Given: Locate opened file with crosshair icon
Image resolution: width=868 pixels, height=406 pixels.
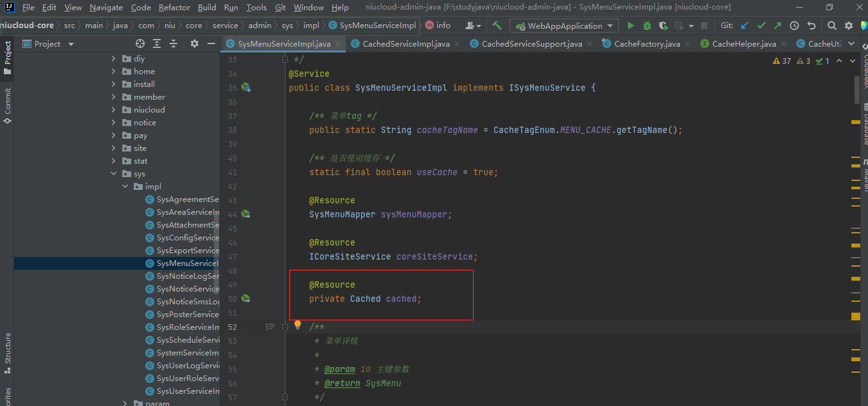Looking at the screenshot, I should pyautogui.click(x=140, y=43).
